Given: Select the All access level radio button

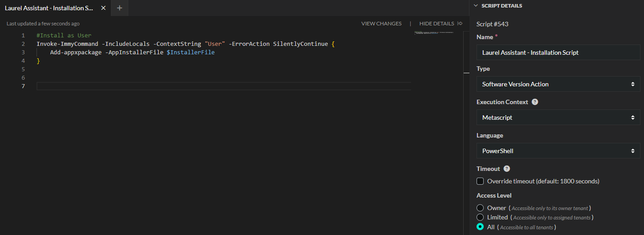Looking at the screenshot, I should tap(480, 227).
